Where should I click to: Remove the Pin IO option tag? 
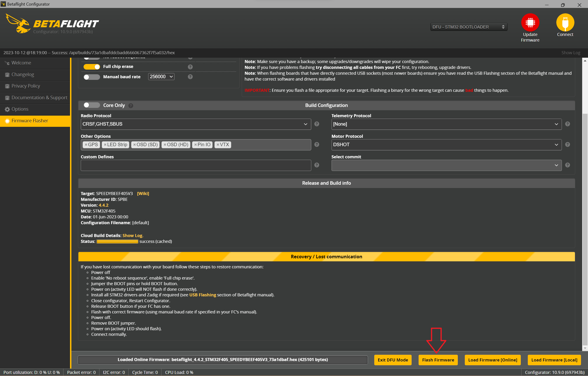(x=195, y=145)
